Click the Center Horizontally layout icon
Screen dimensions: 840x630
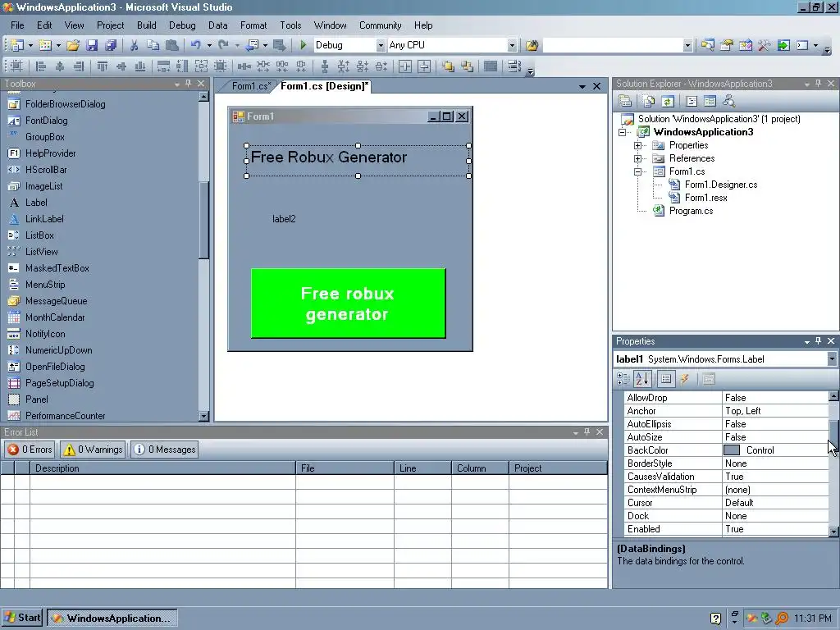pyautogui.click(x=405, y=66)
